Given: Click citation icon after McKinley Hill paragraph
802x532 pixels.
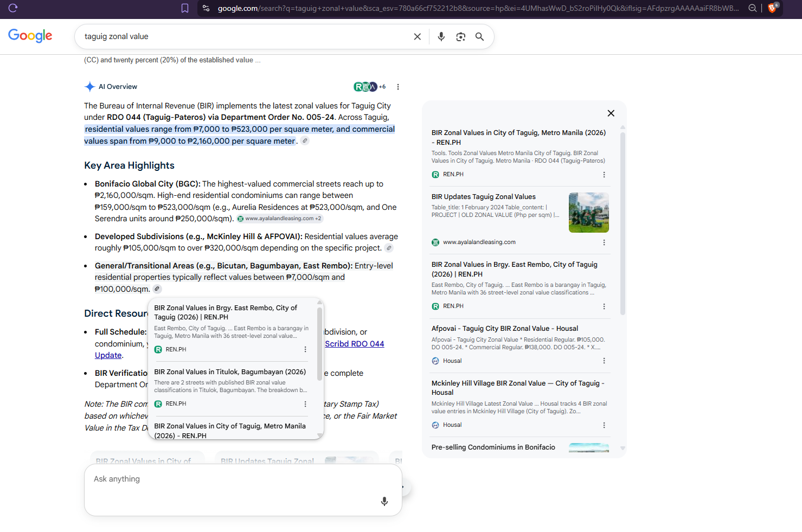Looking at the screenshot, I should (389, 248).
